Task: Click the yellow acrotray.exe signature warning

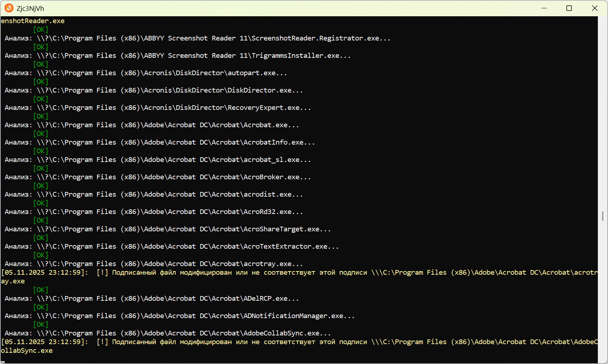Action: click(299, 273)
